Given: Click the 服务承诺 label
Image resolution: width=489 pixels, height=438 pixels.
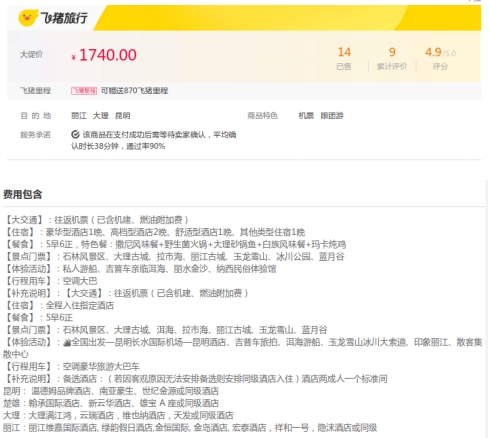Looking at the screenshot, I should pos(35,135).
